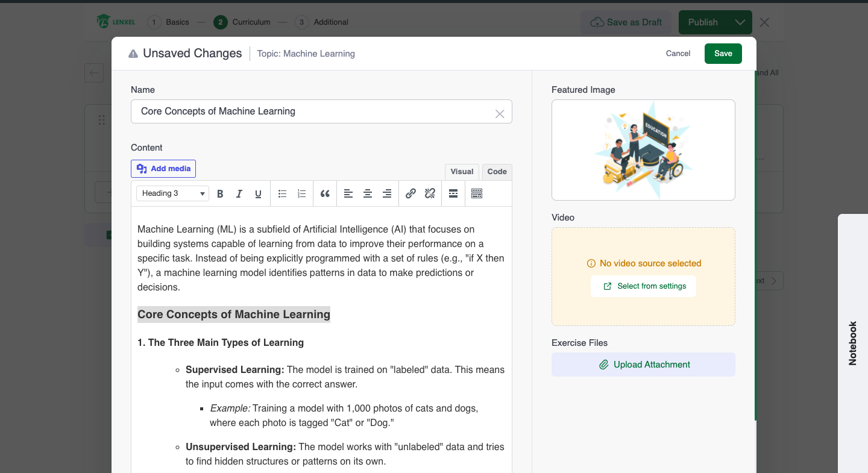Click the "Supervised Learning:" bullet text
This screenshot has width=868, height=473.
click(235, 370)
